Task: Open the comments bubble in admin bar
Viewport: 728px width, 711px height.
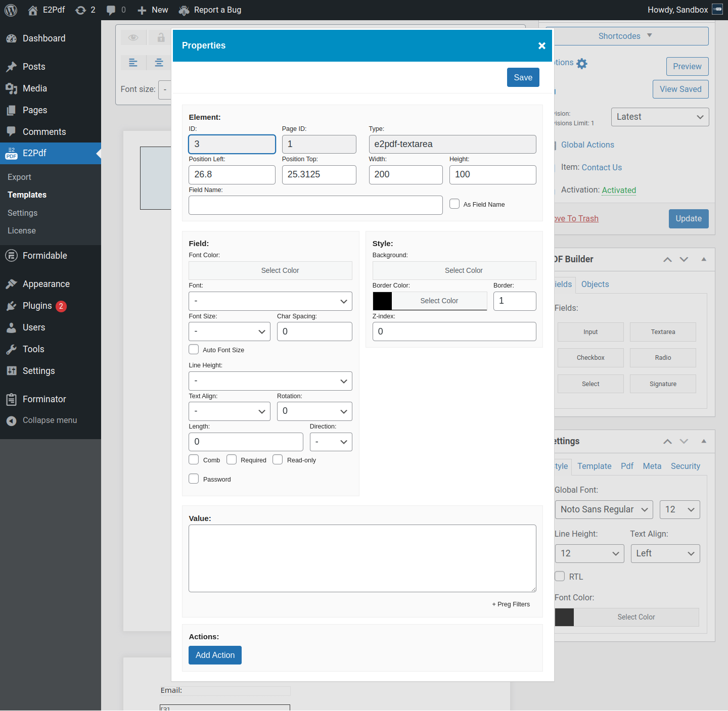Action: coord(111,10)
